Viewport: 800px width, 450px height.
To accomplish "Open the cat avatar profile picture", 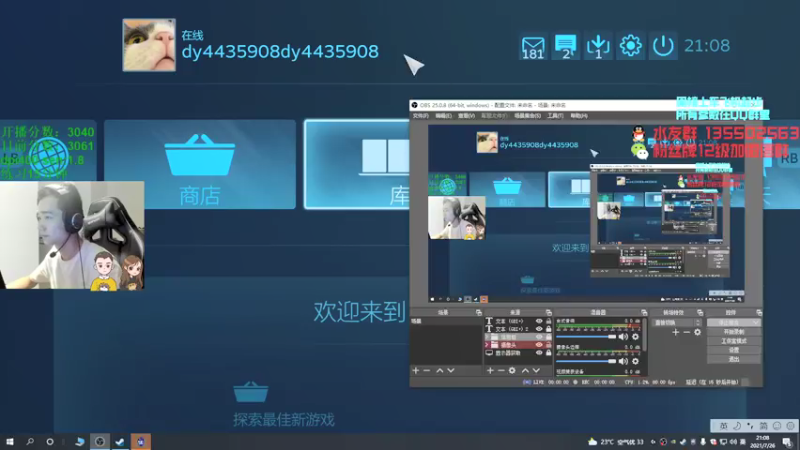I will click(149, 45).
